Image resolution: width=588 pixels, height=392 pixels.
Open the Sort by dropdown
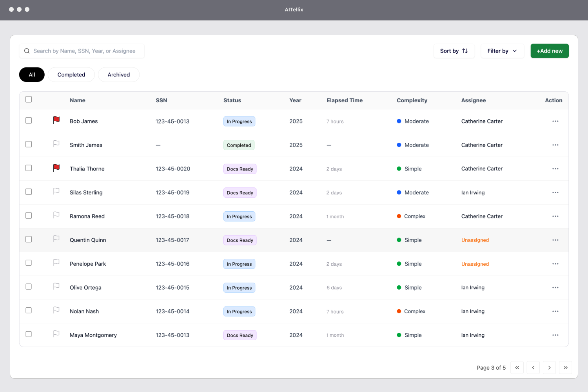click(454, 51)
